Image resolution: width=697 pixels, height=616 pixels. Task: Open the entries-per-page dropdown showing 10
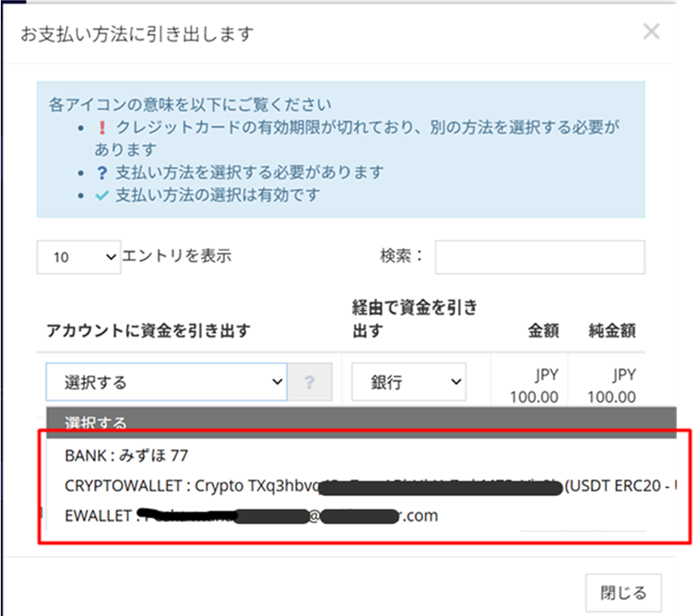(78, 257)
